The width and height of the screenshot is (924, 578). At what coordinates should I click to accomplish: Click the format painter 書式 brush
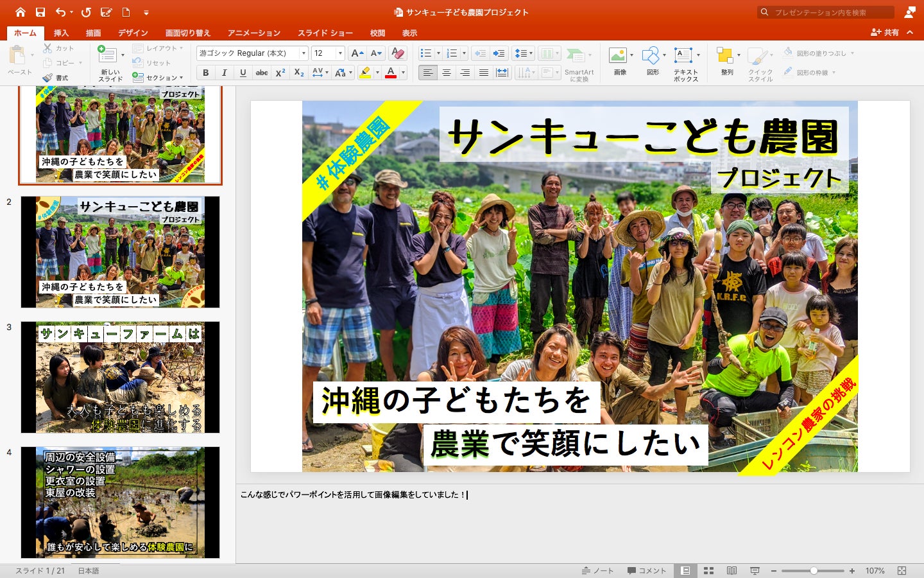coord(48,78)
